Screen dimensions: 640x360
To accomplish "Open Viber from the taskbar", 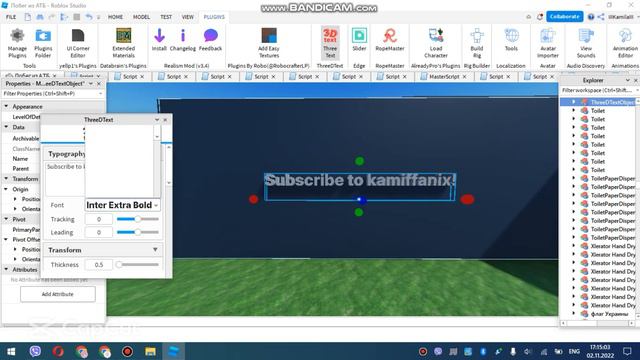I will click(x=35, y=351).
